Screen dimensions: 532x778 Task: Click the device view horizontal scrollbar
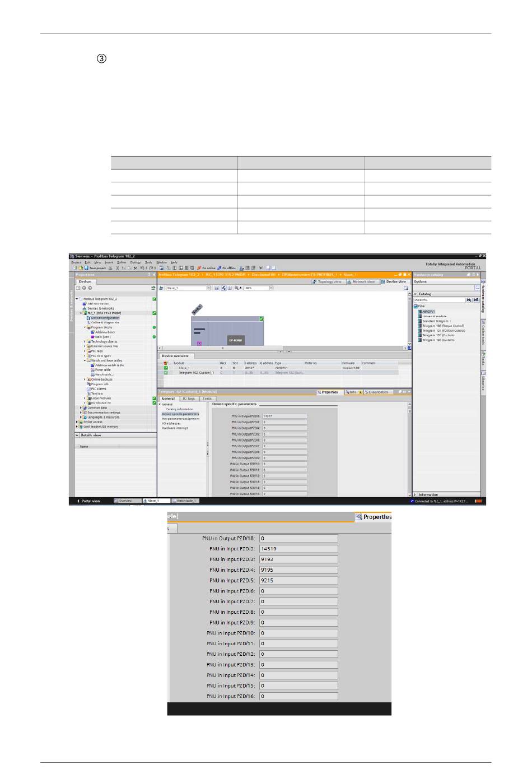(282, 348)
